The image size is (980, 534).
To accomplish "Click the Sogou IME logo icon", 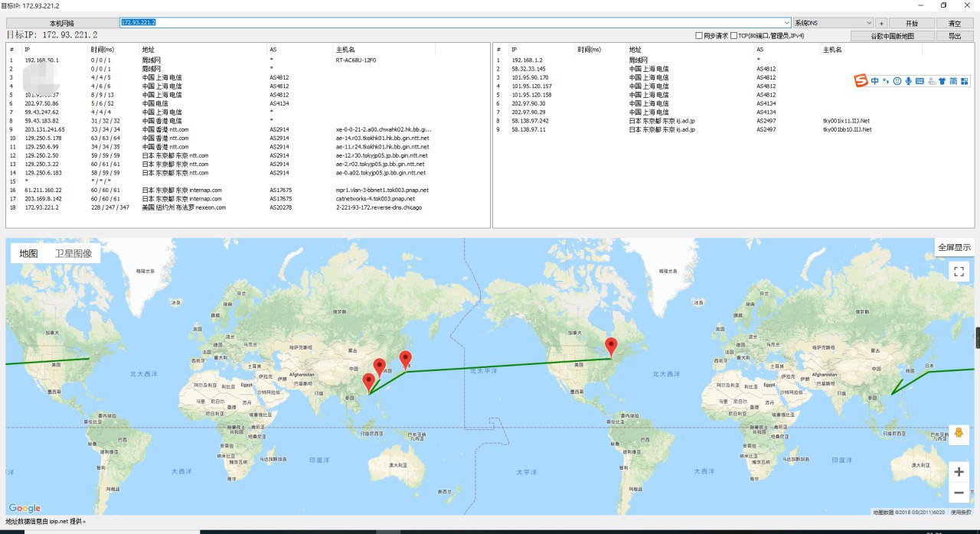I will (861, 81).
